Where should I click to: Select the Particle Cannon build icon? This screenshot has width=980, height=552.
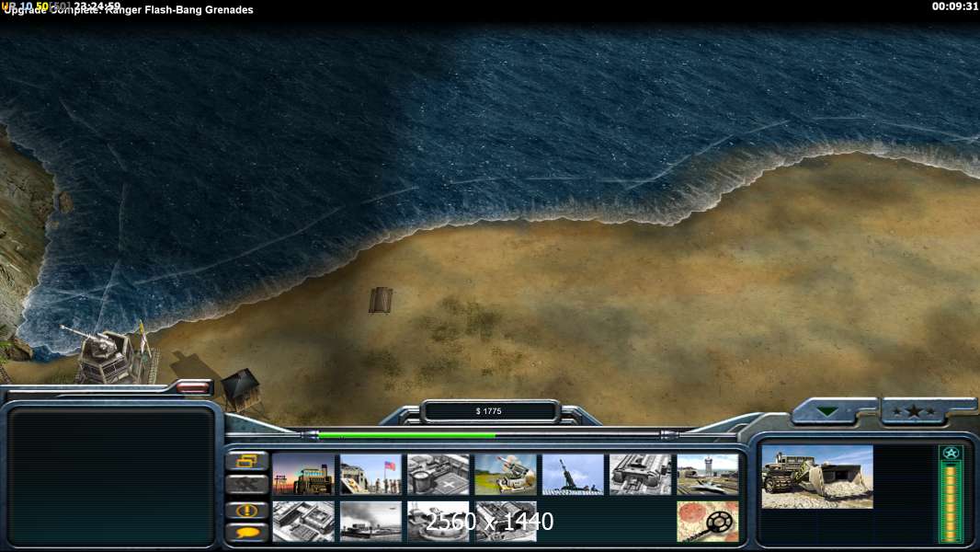click(439, 522)
